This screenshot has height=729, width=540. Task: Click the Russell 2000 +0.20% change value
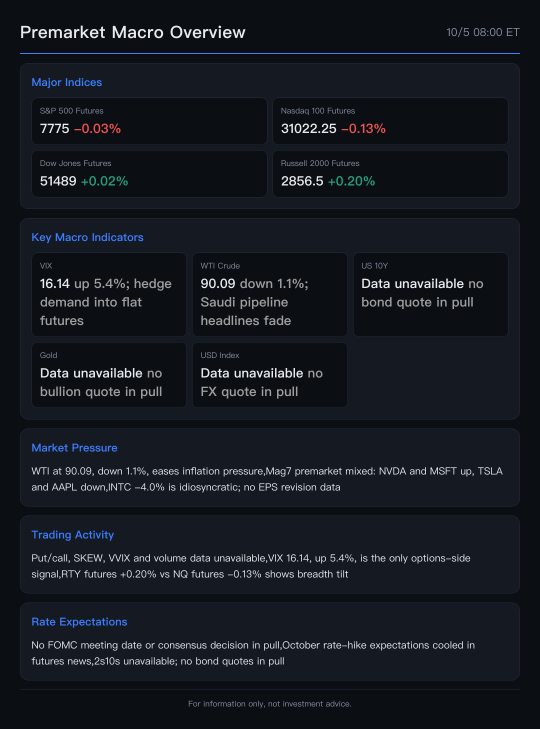coord(351,181)
